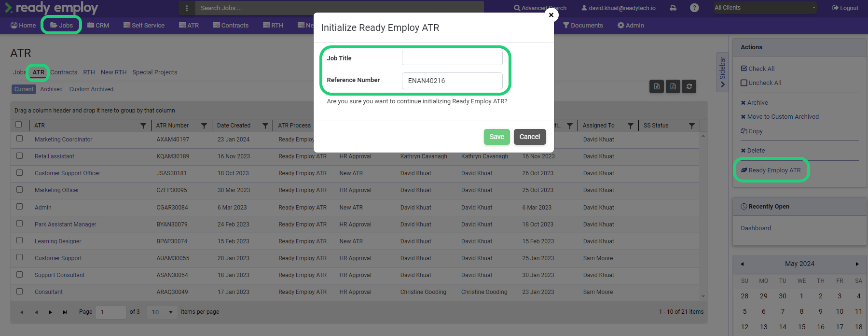This screenshot has height=336, width=868.
Task: Open the help question mark icon
Action: (694, 8)
